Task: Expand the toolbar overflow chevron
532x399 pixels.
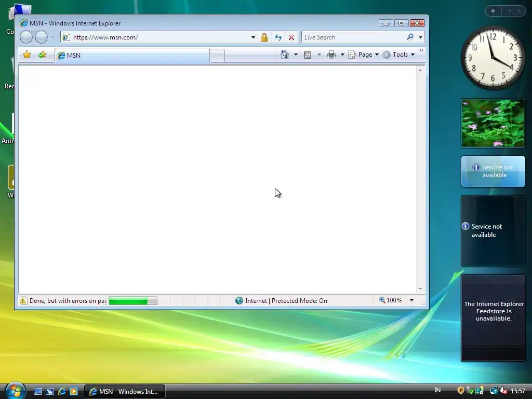Action: pyautogui.click(x=421, y=50)
